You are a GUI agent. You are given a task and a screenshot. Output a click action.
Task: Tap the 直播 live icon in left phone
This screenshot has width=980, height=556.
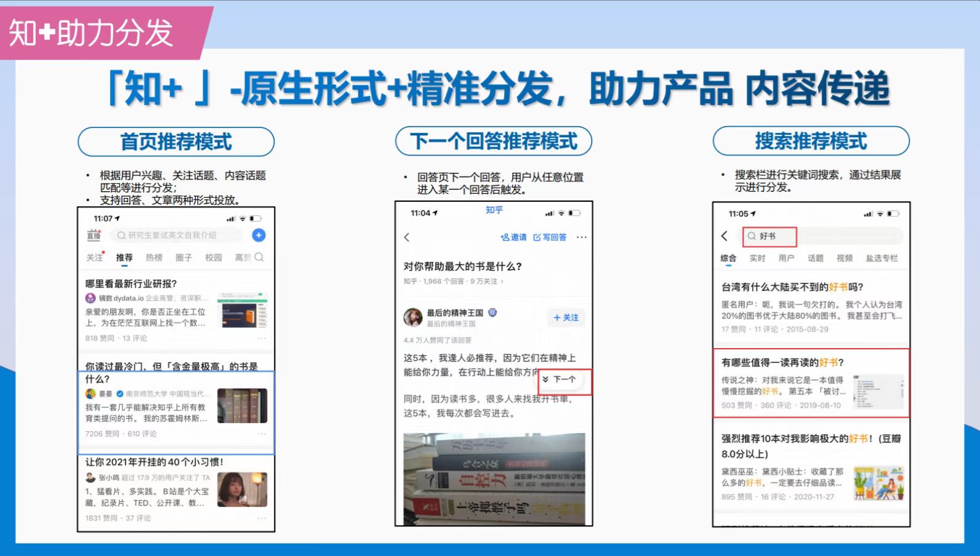coord(94,236)
